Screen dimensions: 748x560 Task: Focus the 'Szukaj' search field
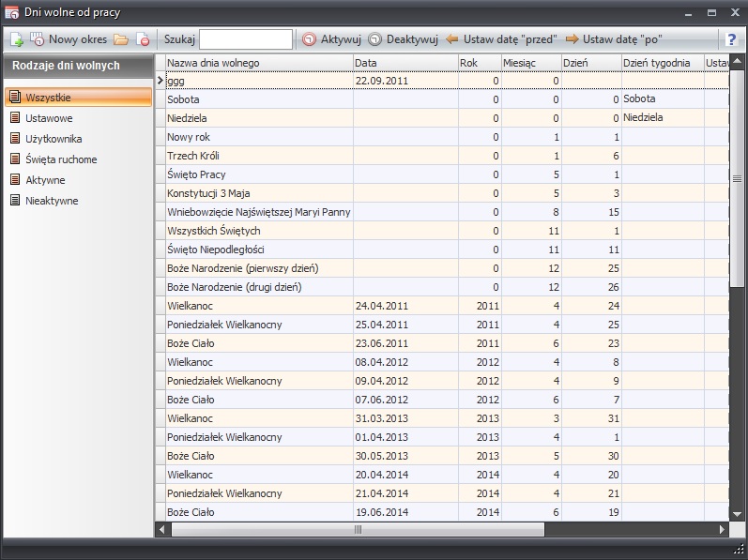[245, 39]
